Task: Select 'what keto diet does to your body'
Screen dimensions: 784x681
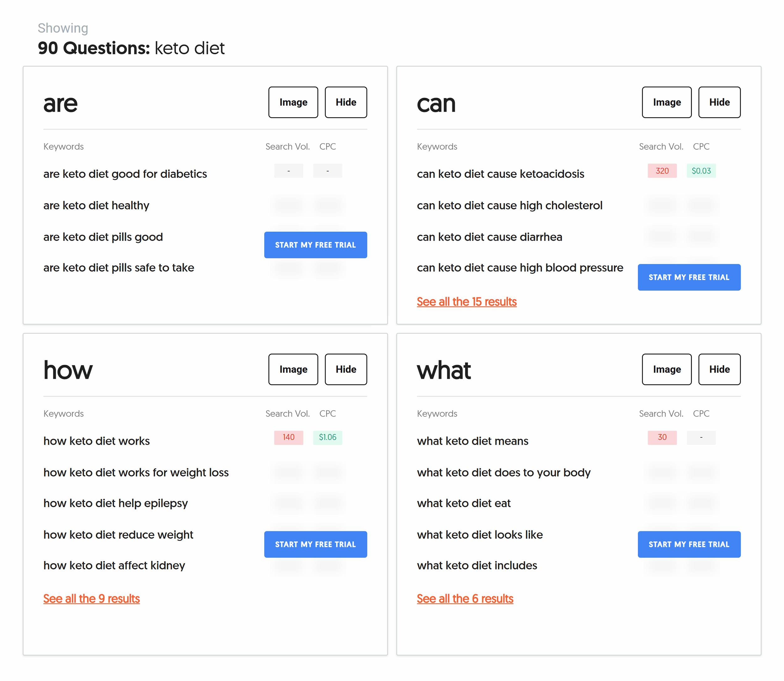Action: [504, 472]
